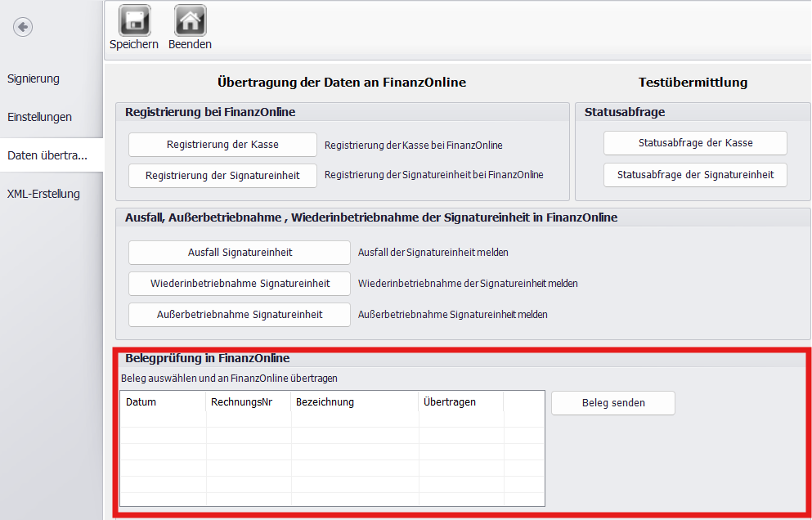Click the Beenden home icon
The height and width of the screenshot is (520, 812).
190,20
